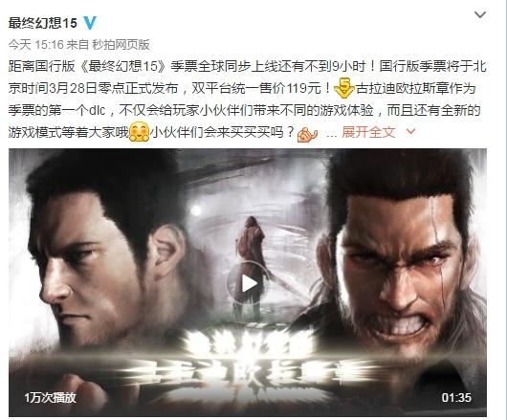Click the first line of post text
507x420 pixels.
248,66
